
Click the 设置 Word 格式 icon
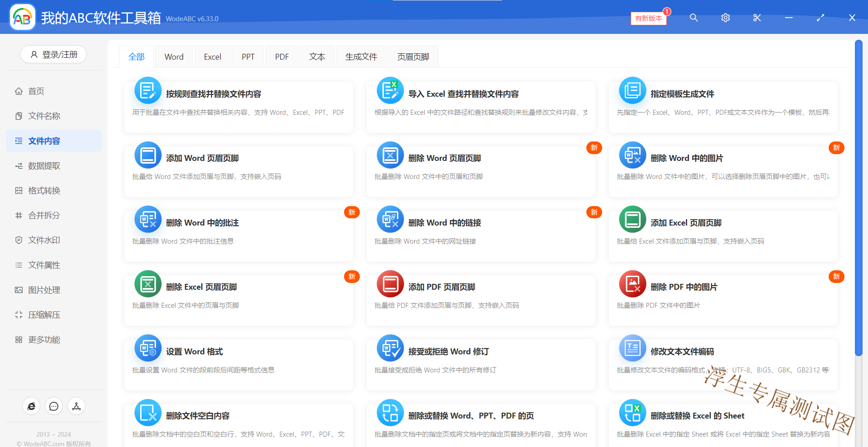point(148,348)
